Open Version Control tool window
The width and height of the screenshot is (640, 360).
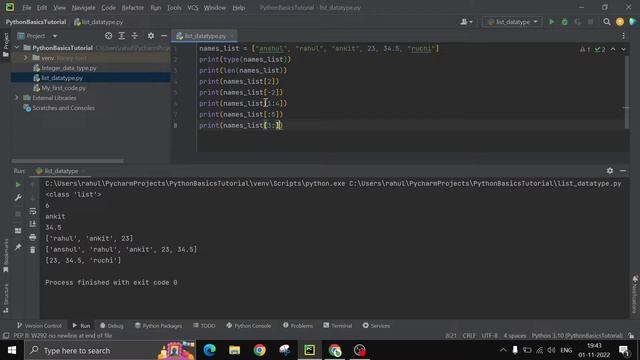point(39,326)
